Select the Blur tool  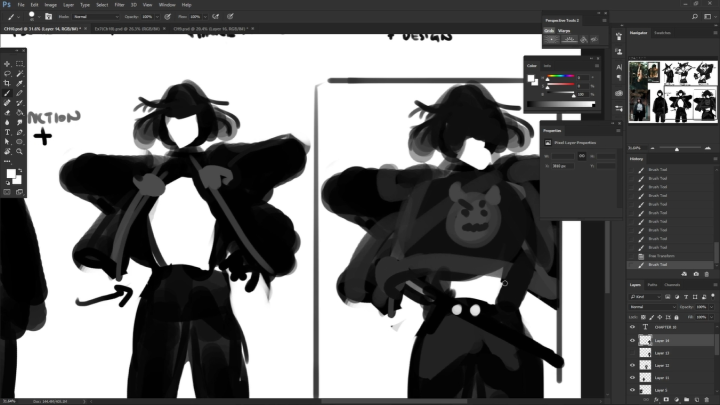tap(7, 122)
